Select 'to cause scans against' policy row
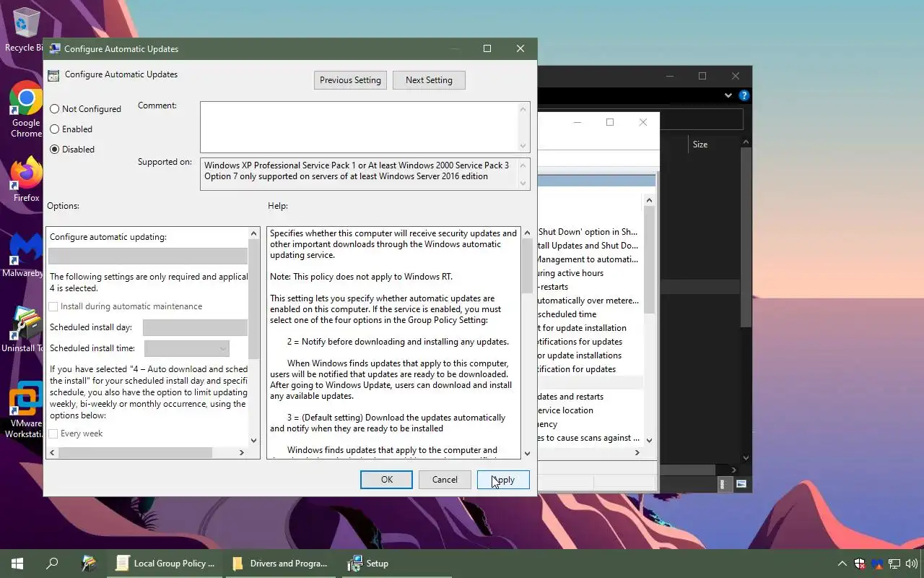The image size is (924, 578). point(588,438)
